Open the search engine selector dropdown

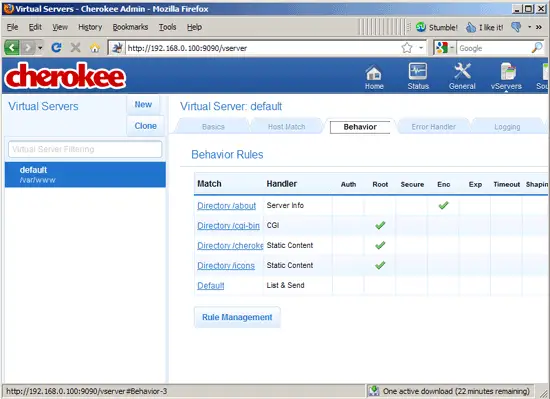(452, 48)
